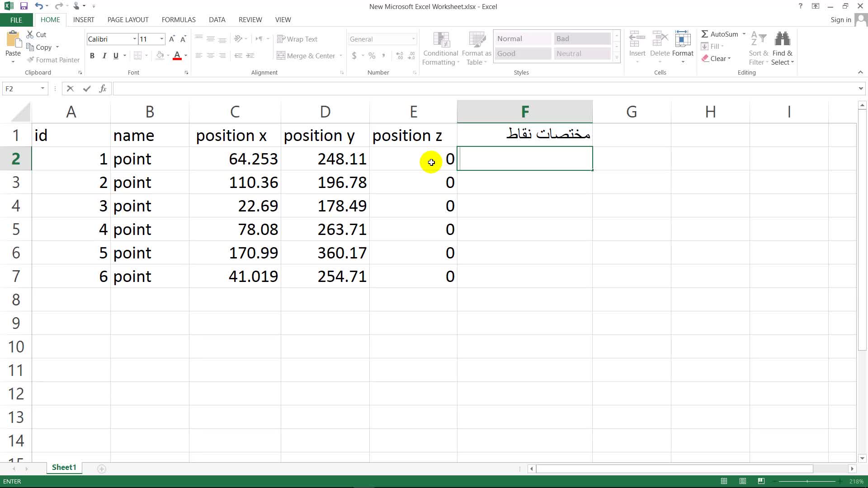Click the Conditional Formatting icon
This screenshot has height=488, width=868.
coord(441,40)
